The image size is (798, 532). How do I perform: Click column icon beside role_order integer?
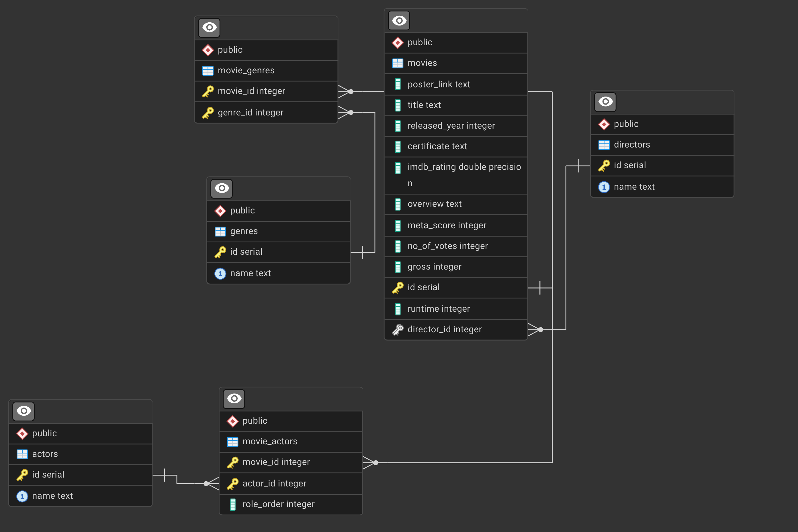tap(232, 504)
